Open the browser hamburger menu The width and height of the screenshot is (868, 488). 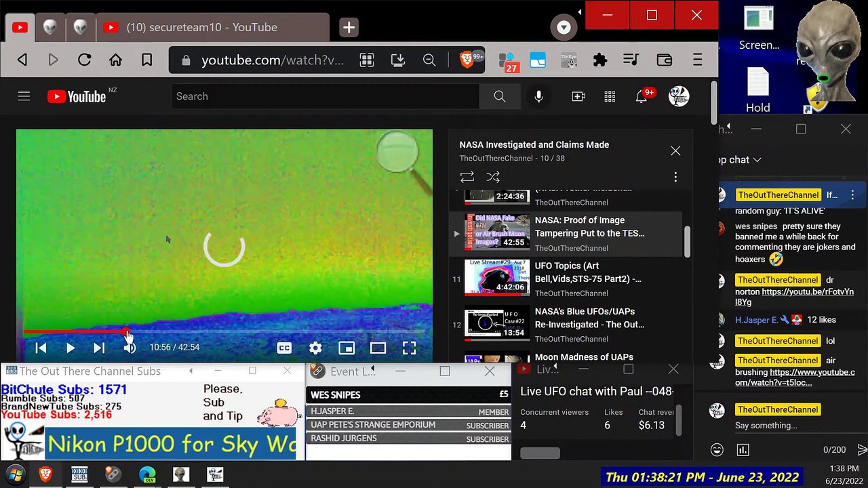click(697, 60)
